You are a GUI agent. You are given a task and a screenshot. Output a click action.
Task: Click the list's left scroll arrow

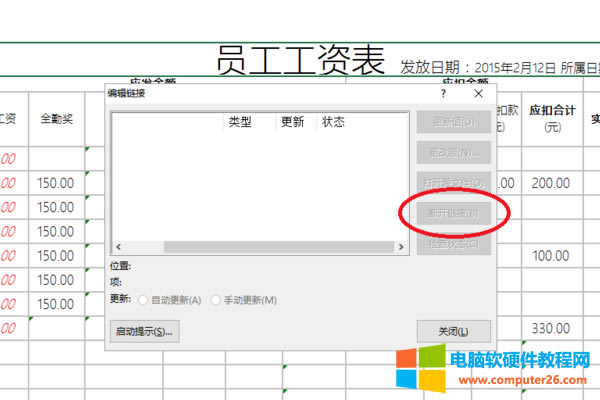[118, 246]
